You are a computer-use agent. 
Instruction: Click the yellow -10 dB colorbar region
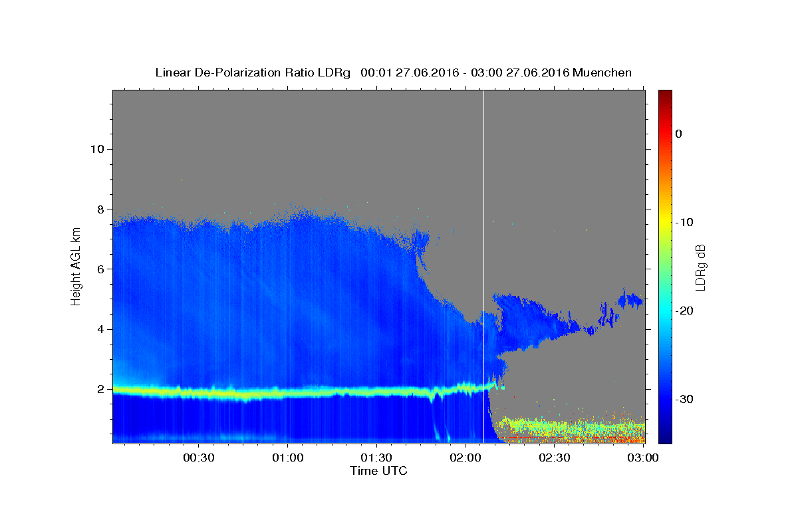click(665, 221)
